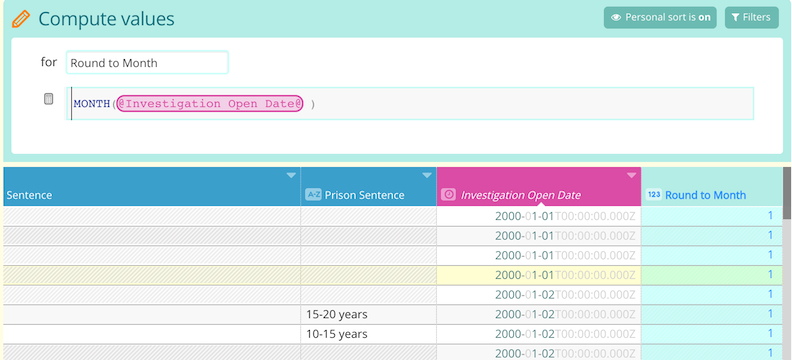Click the Round to Month value in 10-15 years row
792x360 pixels.
click(712, 334)
